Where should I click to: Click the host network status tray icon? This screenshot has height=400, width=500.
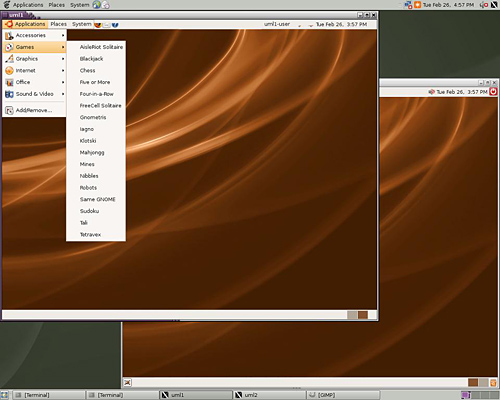408,5
